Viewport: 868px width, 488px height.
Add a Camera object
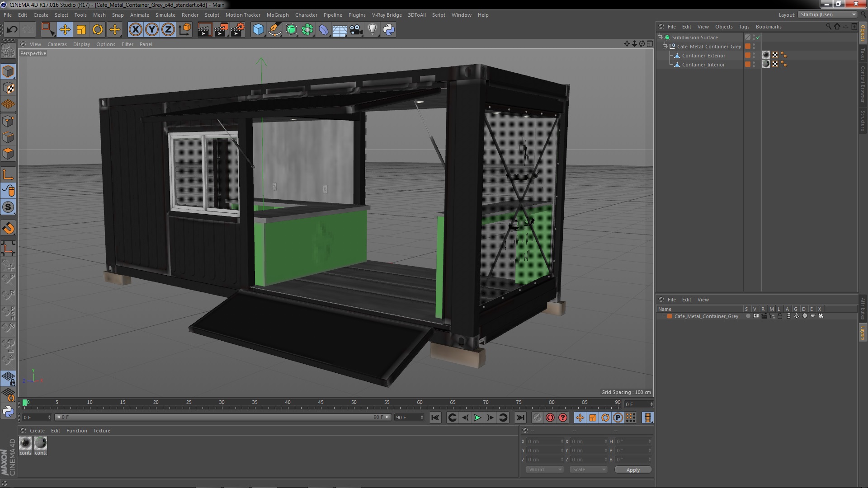click(x=356, y=30)
